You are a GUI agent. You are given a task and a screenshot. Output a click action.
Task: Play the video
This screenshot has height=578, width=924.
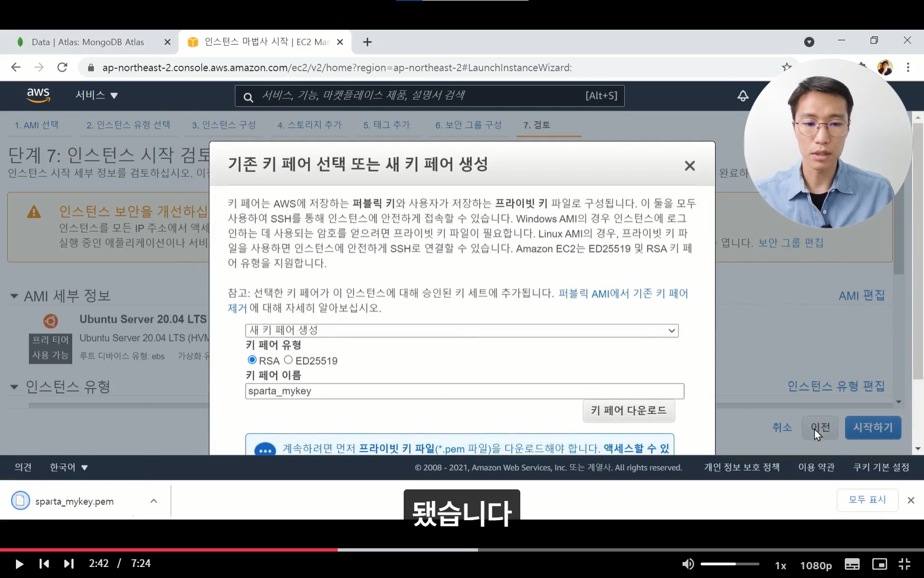[19, 564]
